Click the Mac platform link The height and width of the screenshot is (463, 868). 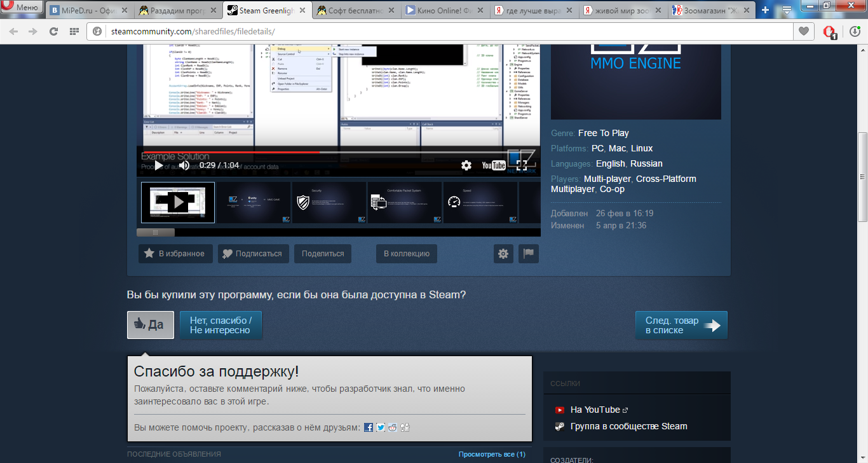coord(617,148)
